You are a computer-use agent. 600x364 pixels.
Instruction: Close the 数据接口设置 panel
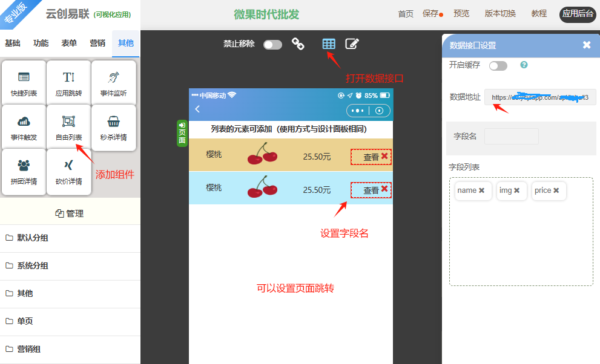point(586,45)
